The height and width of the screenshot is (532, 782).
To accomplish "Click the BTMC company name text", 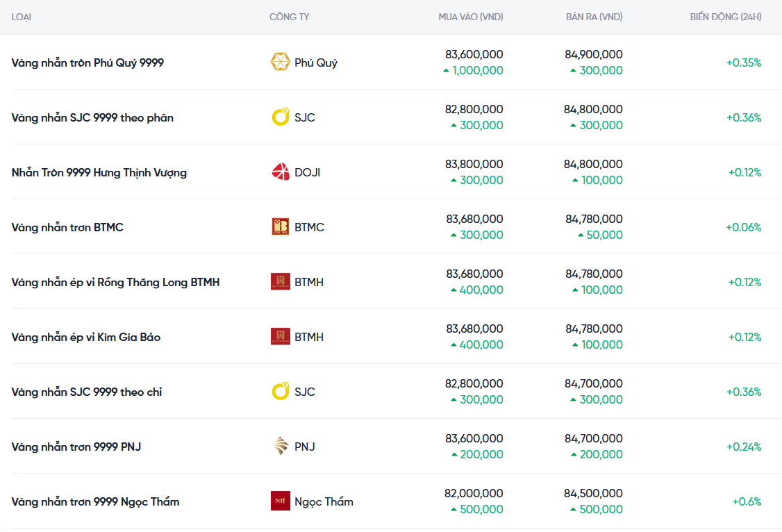I will pos(309,227).
